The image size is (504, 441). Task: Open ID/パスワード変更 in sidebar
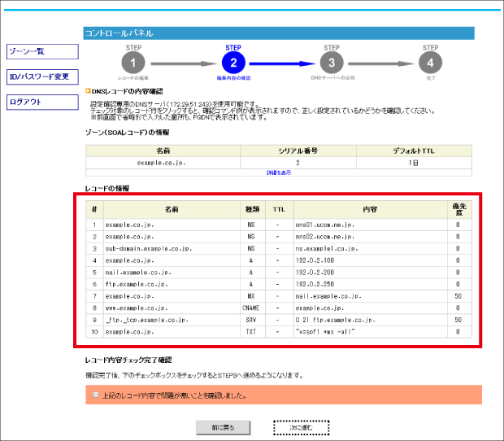(x=42, y=76)
